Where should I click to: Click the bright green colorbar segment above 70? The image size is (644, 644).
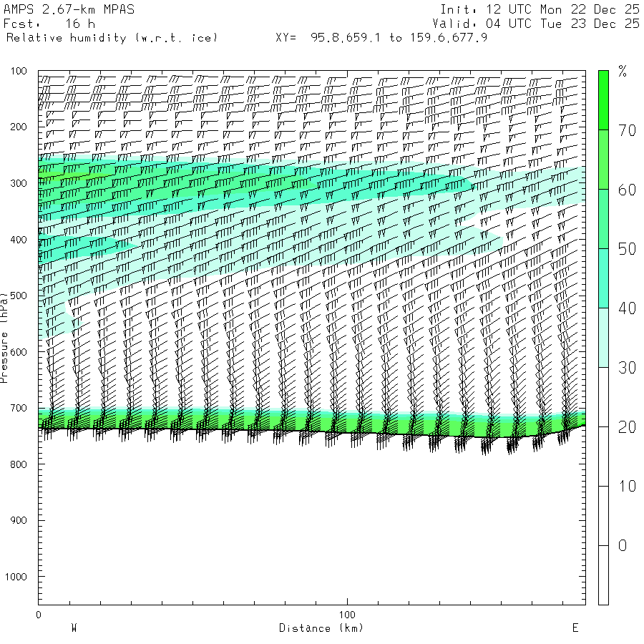pos(603,100)
